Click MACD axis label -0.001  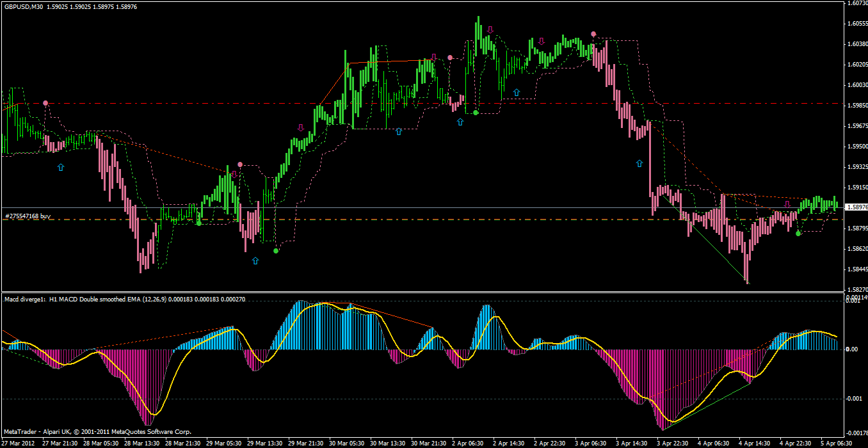point(854,399)
